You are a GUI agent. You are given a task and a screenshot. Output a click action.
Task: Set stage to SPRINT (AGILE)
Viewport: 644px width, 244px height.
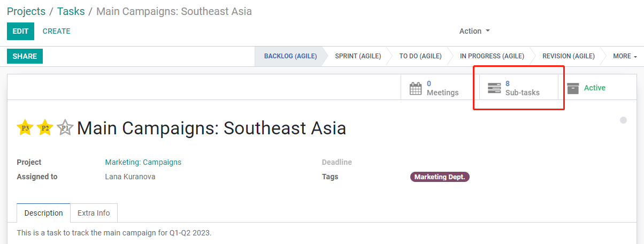[358, 56]
